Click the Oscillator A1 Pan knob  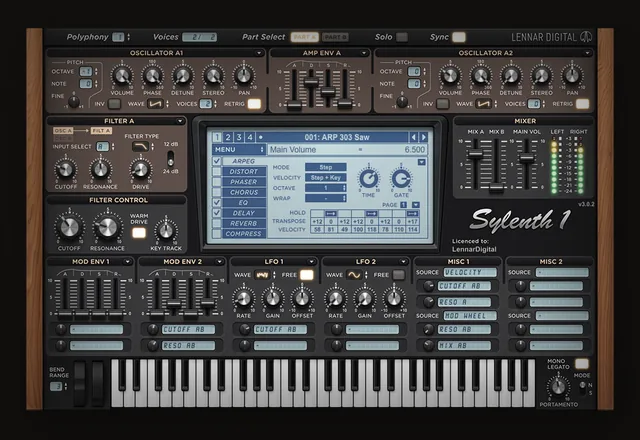tap(244, 76)
